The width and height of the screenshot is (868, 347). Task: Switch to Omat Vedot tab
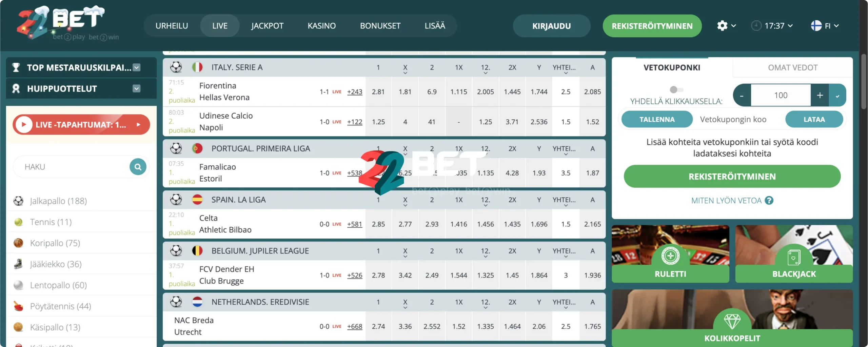pyautogui.click(x=792, y=67)
